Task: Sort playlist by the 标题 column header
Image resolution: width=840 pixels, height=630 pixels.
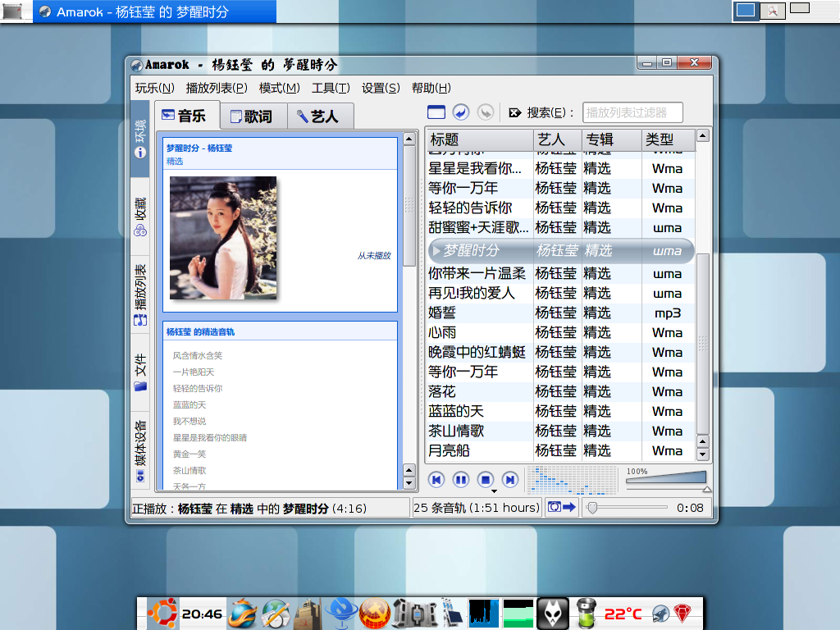Action: 480,139
